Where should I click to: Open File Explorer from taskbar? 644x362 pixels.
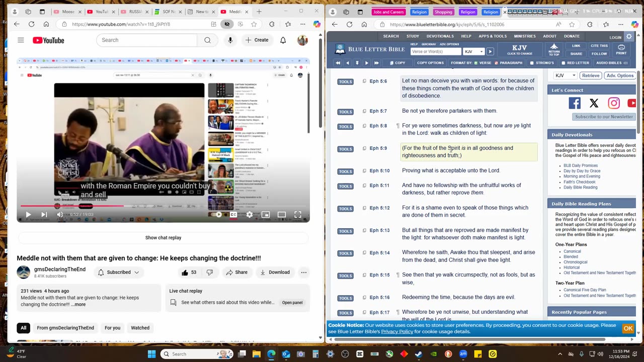tap(256, 354)
